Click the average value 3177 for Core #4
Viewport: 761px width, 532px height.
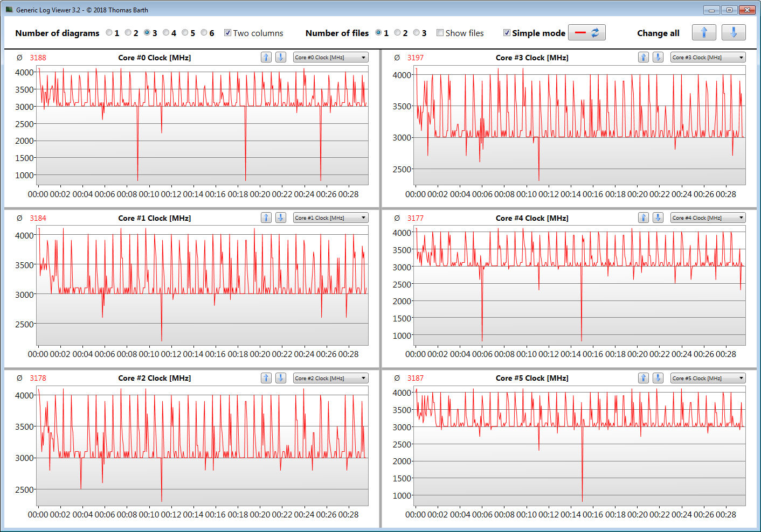coord(416,218)
